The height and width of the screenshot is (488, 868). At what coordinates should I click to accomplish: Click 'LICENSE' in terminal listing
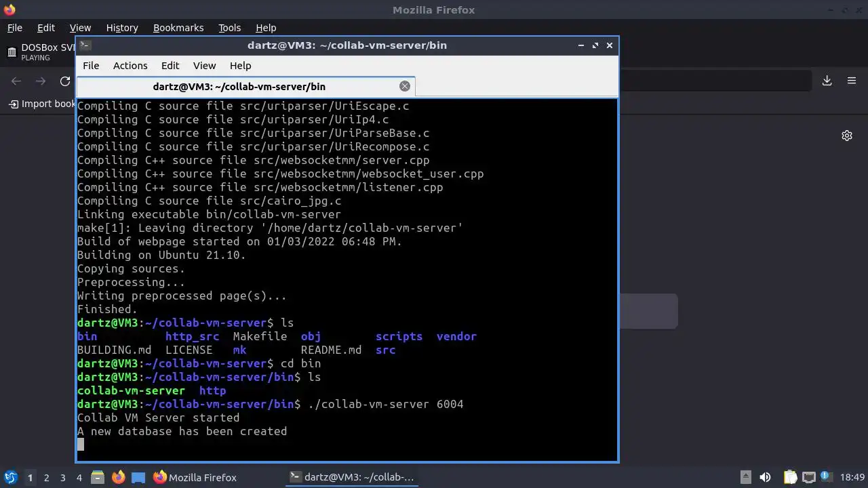189,350
